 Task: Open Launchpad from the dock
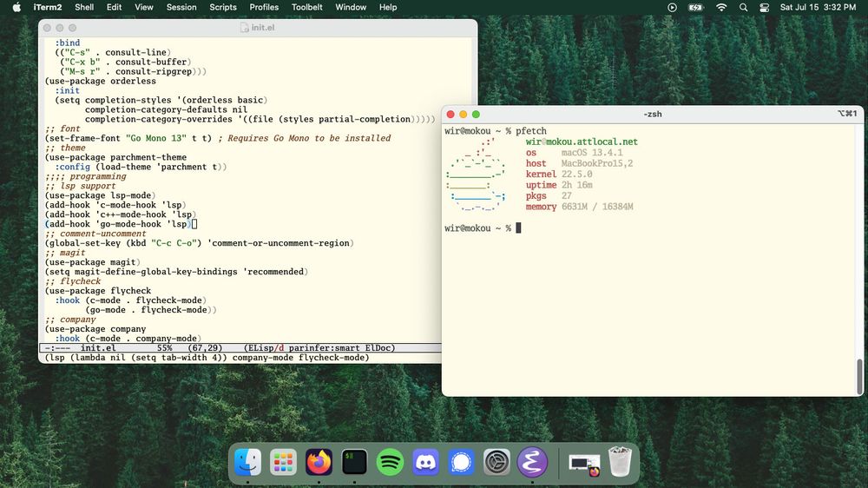click(x=284, y=462)
